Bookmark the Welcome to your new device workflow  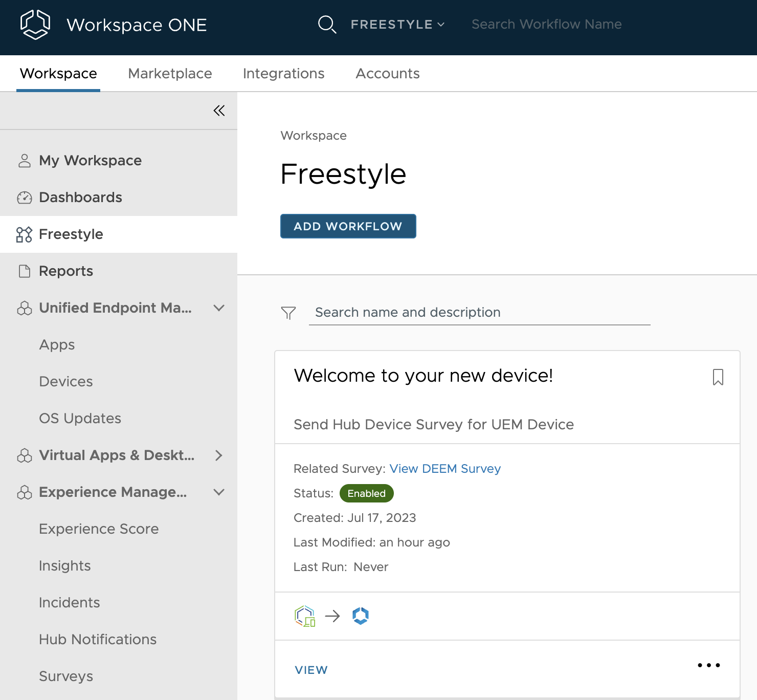pos(718,377)
